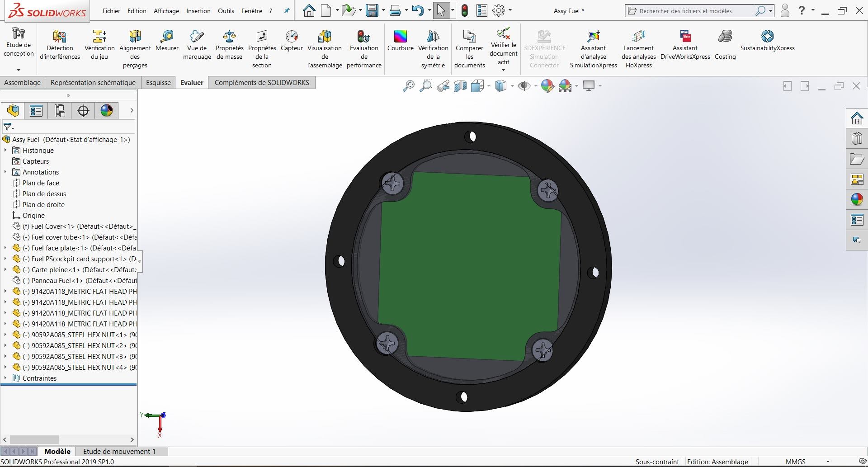Image resolution: width=868 pixels, height=467 pixels.
Task: Open the DisplayManager color sphere tab
Action: [107, 111]
